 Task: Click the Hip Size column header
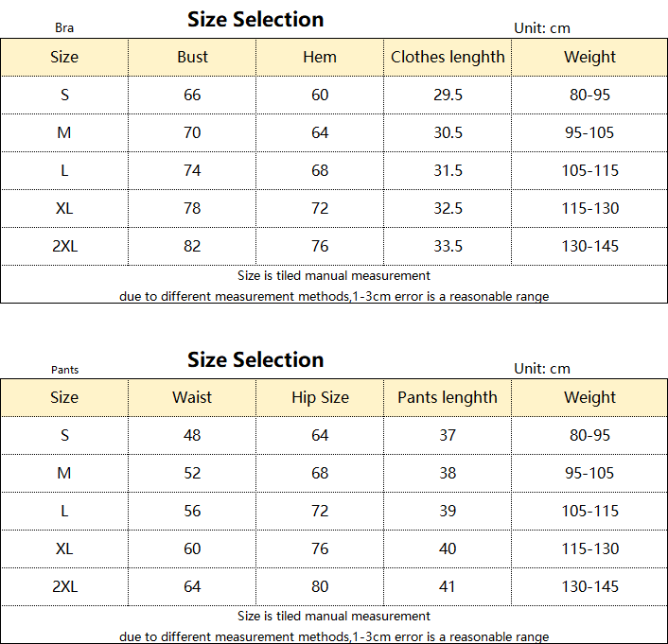click(x=320, y=397)
